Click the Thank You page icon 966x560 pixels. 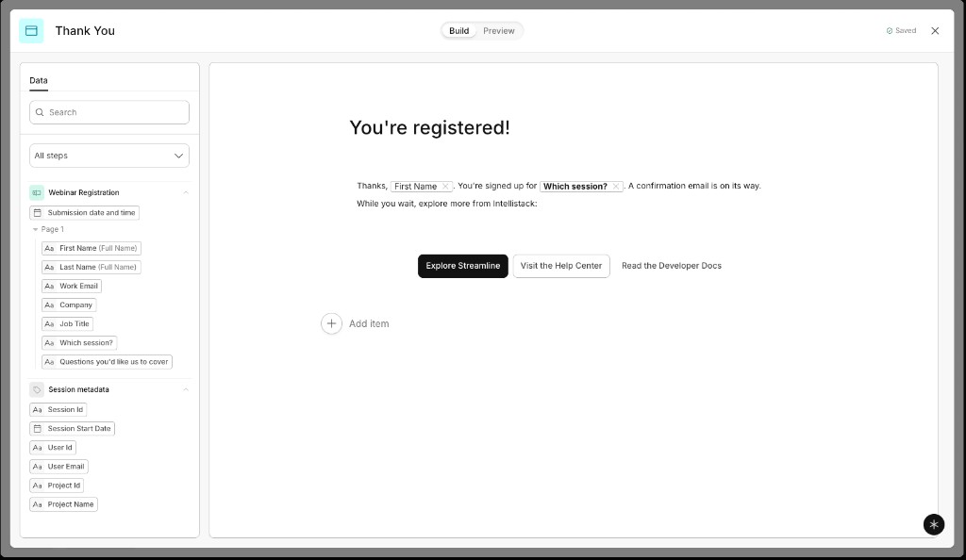31,31
